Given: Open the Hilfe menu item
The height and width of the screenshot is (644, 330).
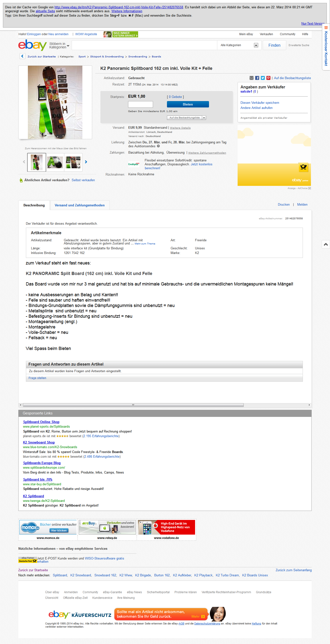Looking at the screenshot, I should (305, 34).
